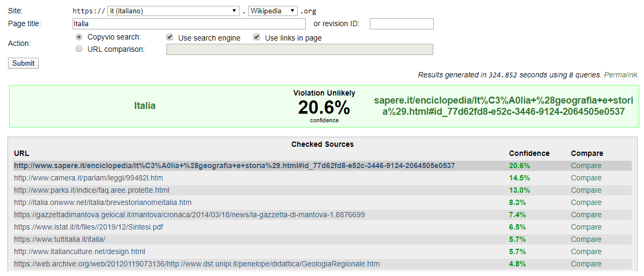
Task: Click the Violation Unlikely heading
Action: click(324, 93)
